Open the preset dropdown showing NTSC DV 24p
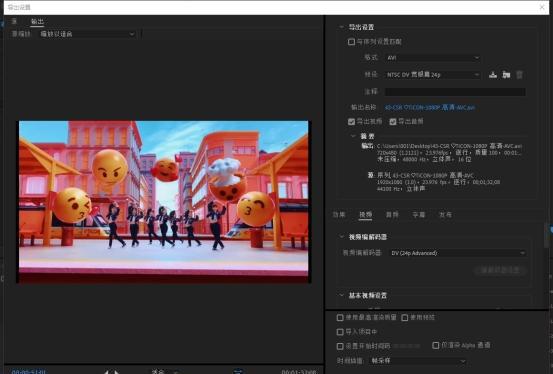 click(433, 74)
